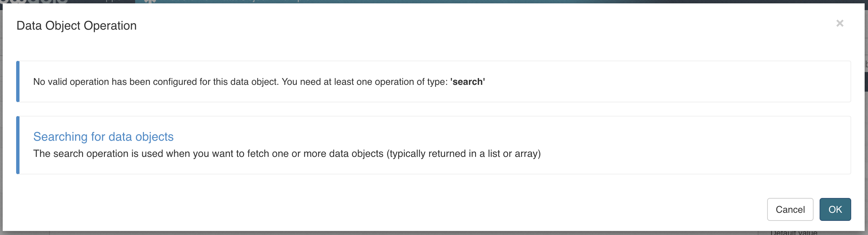Confirm the dialog with OK
Image resolution: width=868 pixels, height=235 pixels.
tap(835, 209)
